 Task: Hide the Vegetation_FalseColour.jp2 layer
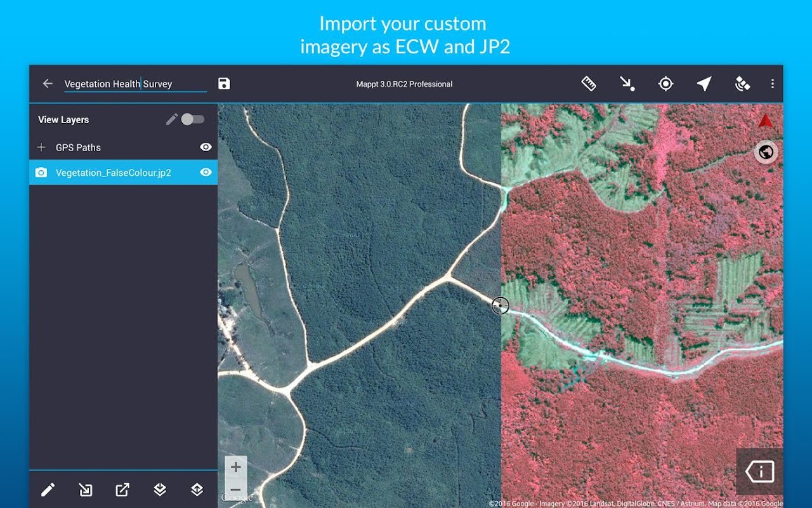click(206, 172)
